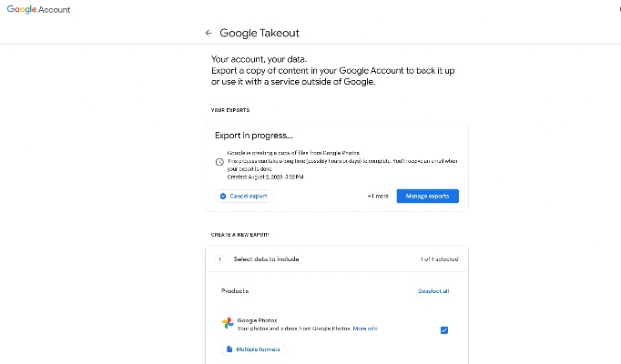The image size is (621, 364).
Task: Click the file icon on Multiple formats
Action: click(229, 349)
